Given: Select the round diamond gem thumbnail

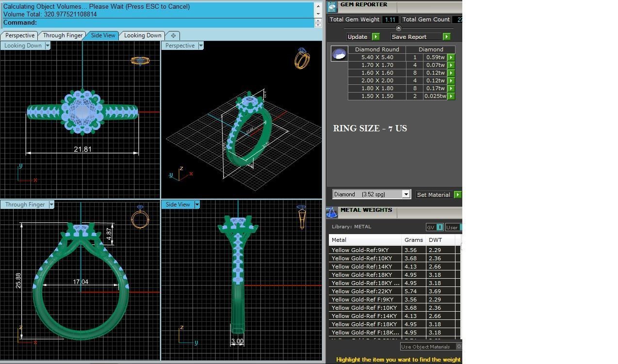Looking at the screenshot, I should (x=339, y=53).
